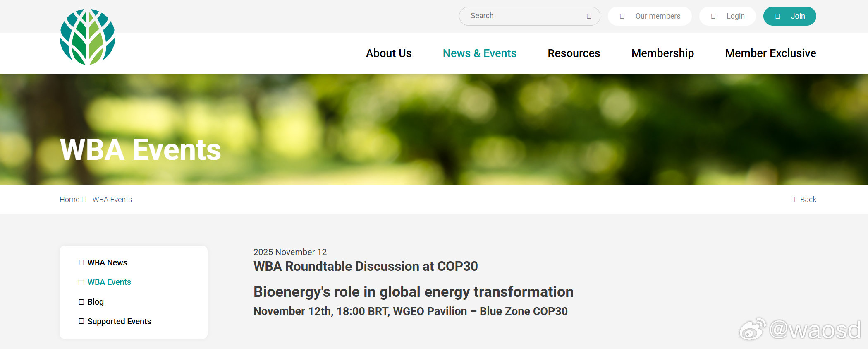Image resolution: width=868 pixels, height=349 pixels.
Task: Select WBA Events in the sidebar
Action: pyautogui.click(x=109, y=282)
